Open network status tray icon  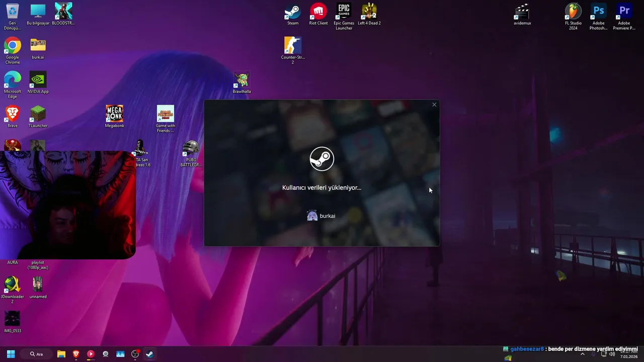coord(603,354)
